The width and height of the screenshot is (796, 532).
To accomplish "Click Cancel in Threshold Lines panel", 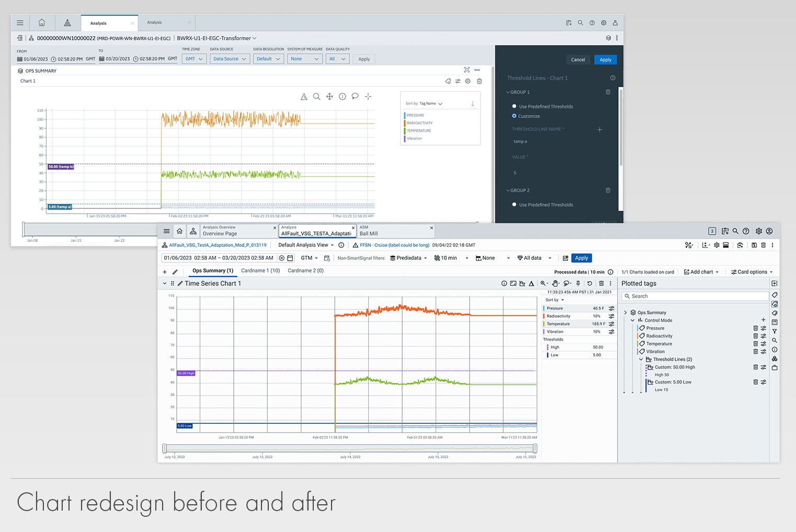I will click(x=578, y=60).
